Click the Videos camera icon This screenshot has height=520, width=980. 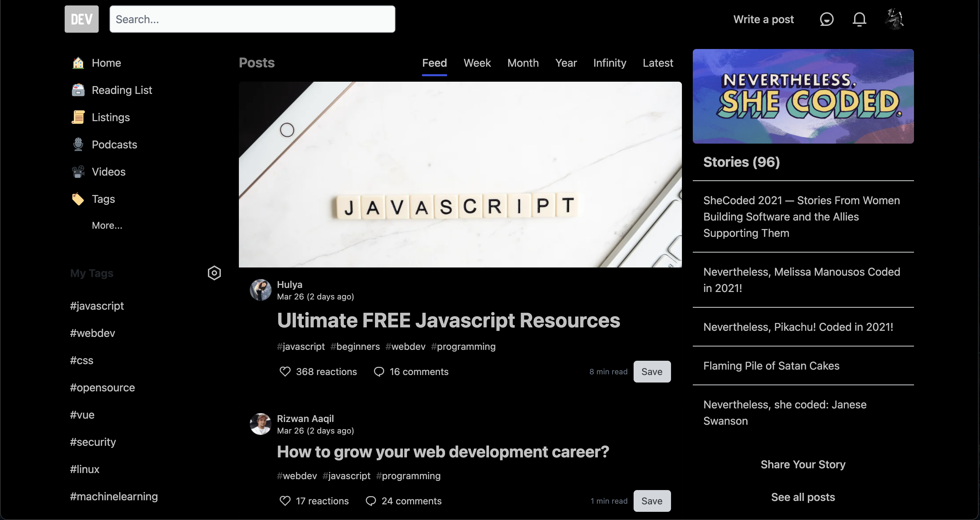pyautogui.click(x=78, y=172)
